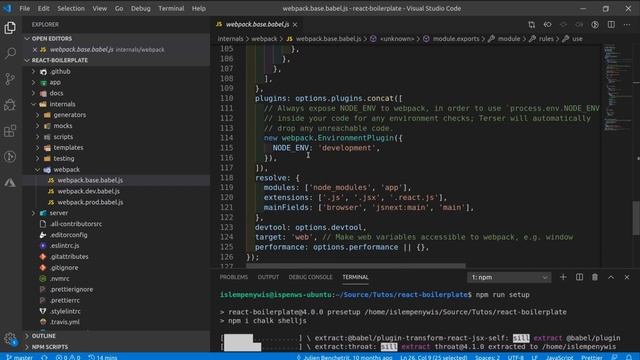Split the editor right

[x=611, y=24]
